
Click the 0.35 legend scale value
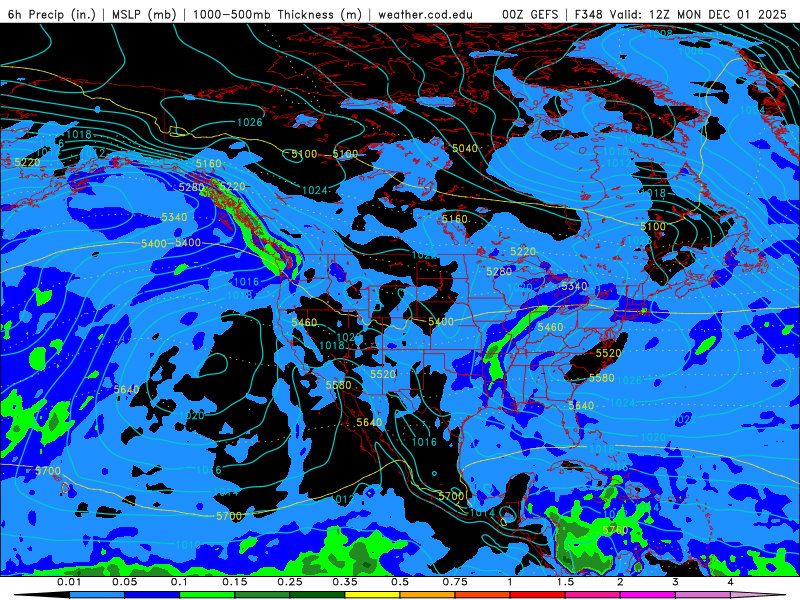point(345,582)
